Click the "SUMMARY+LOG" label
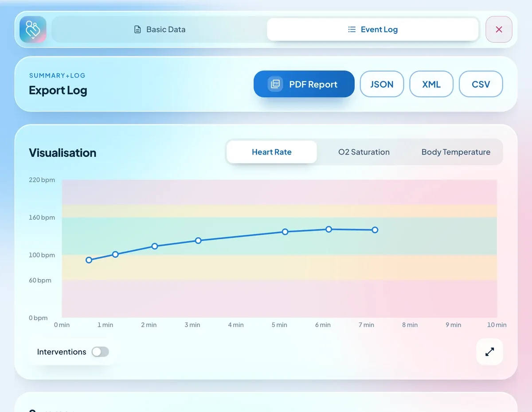Viewport: 532px width, 412px height. (57, 75)
